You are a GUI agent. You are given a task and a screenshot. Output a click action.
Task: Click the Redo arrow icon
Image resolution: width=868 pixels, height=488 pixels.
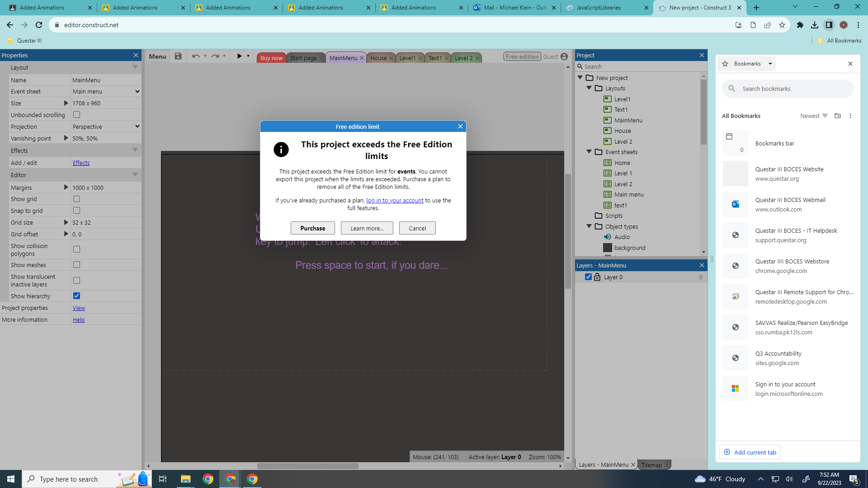click(x=215, y=56)
